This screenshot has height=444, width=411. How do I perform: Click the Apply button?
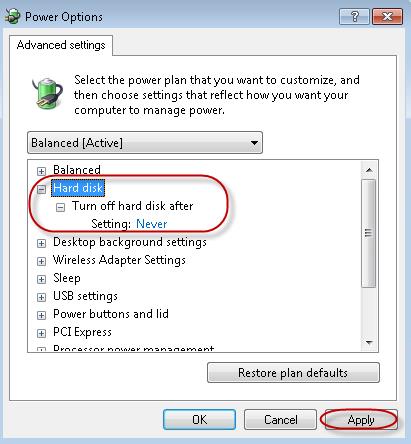click(x=361, y=420)
